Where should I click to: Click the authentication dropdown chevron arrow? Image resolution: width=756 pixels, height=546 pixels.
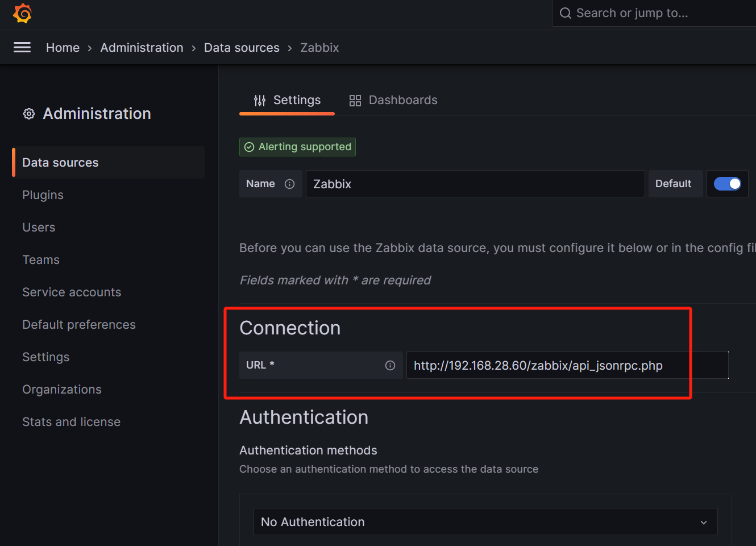704,522
